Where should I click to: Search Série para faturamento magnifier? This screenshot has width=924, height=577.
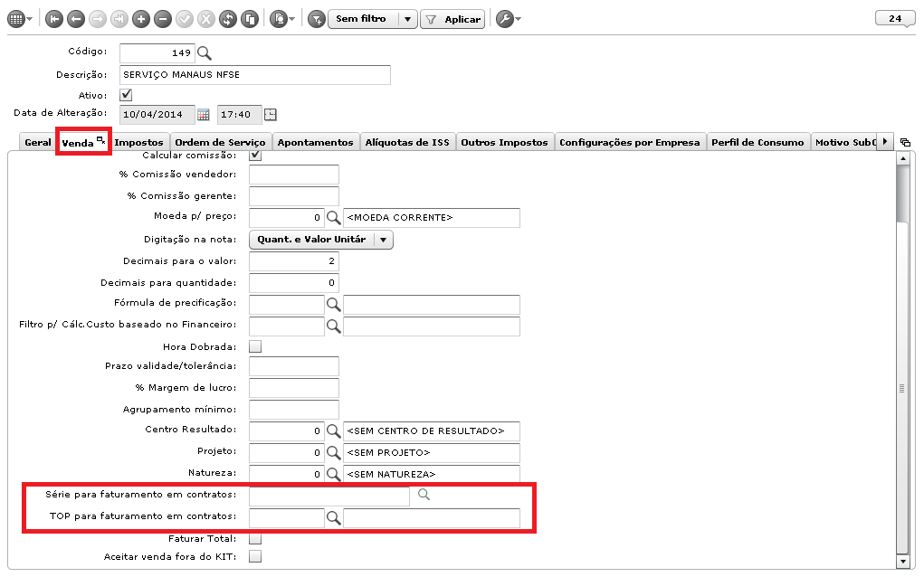pos(424,495)
